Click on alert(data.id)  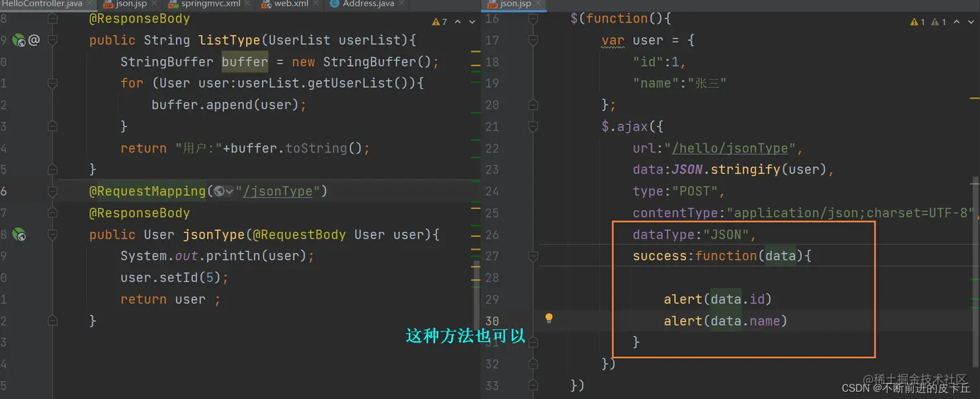[718, 299]
